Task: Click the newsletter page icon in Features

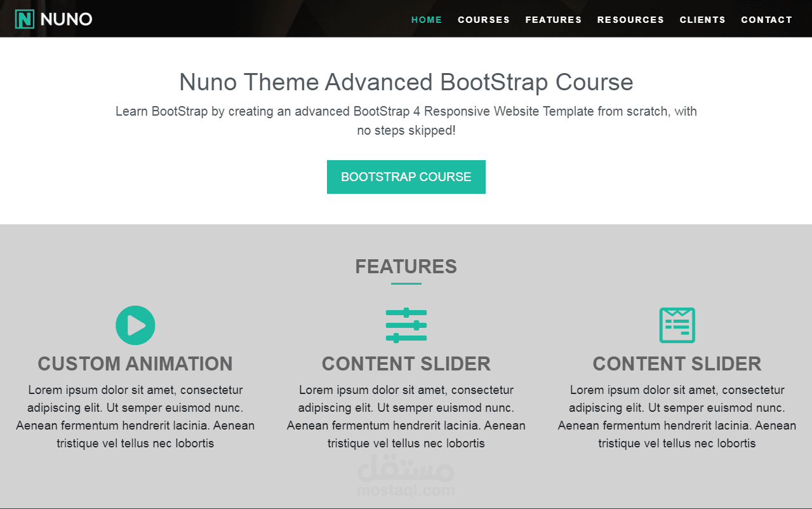Action: [x=677, y=325]
